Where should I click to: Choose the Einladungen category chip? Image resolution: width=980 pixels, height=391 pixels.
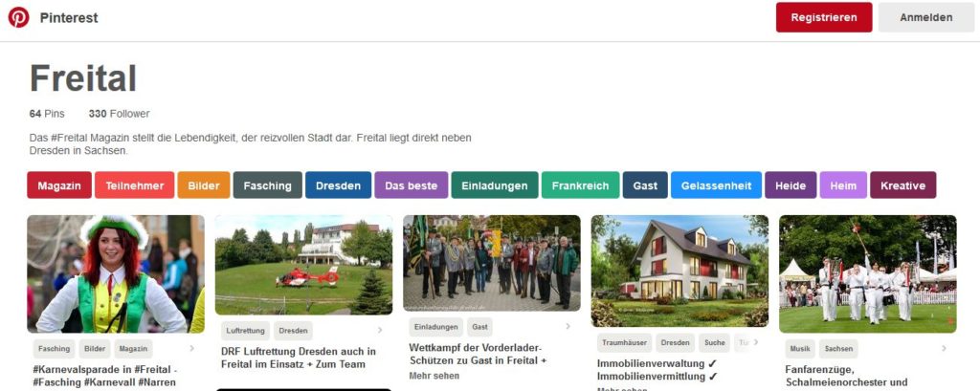(x=495, y=185)
